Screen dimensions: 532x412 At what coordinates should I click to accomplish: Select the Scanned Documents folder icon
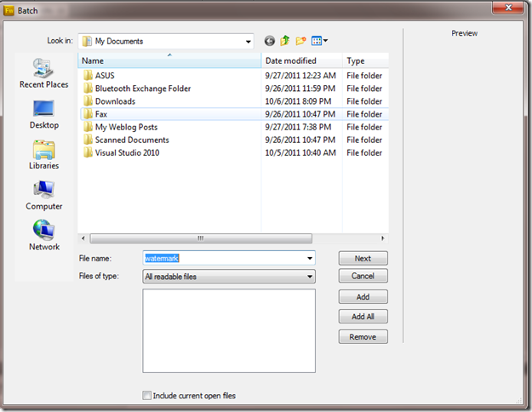point(88,140)
